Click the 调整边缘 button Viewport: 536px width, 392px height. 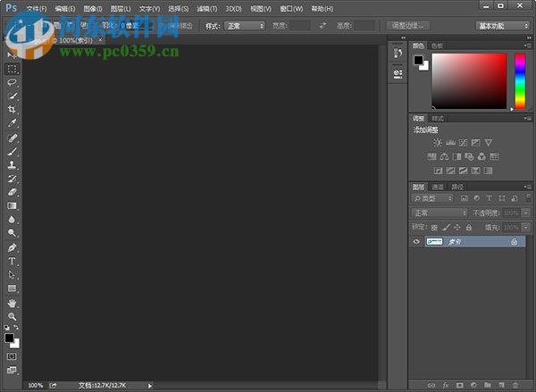[x=409, y=26]
